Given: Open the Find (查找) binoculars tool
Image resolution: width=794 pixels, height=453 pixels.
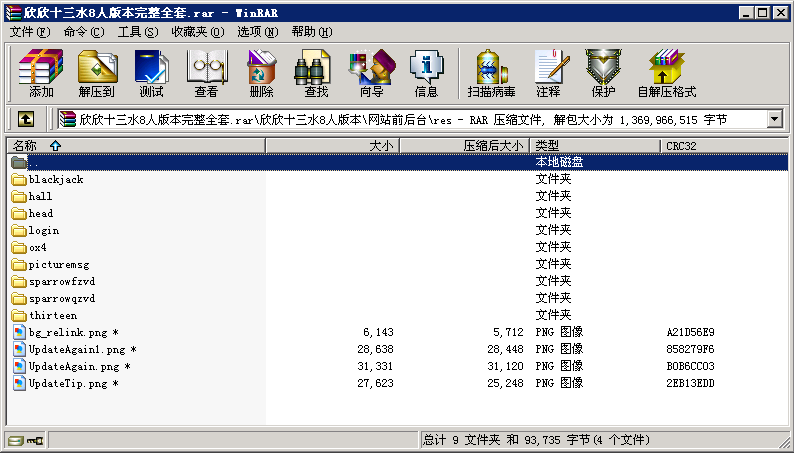Looking at the screenshot, I should (316, 73).
